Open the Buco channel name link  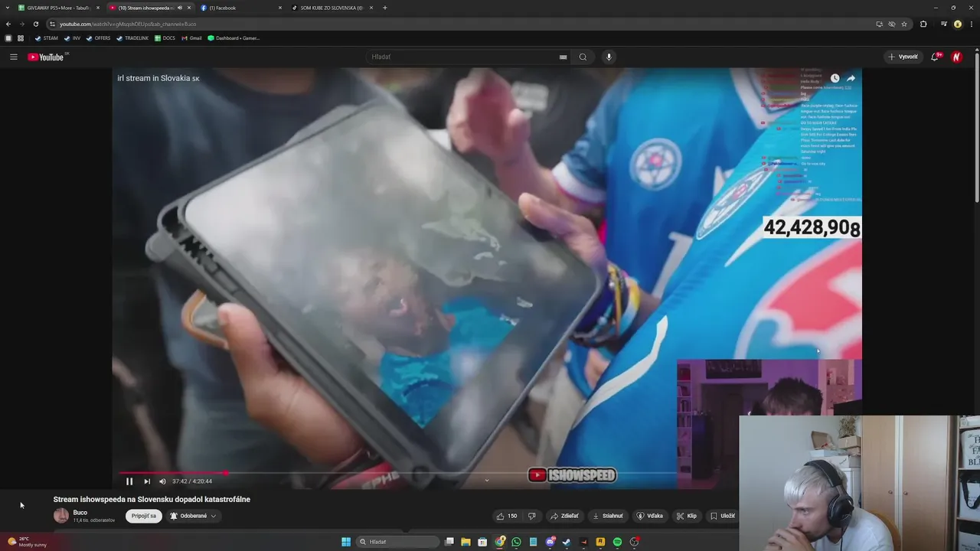80,512
